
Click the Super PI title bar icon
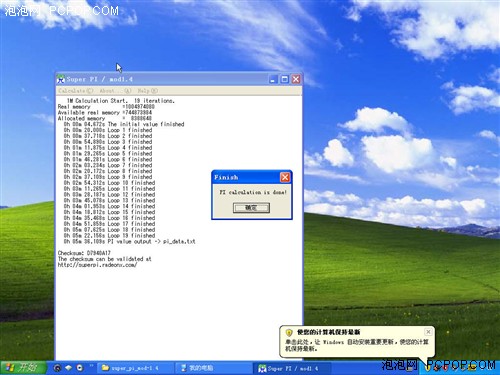pyautogui.click(x=61, y=79)
